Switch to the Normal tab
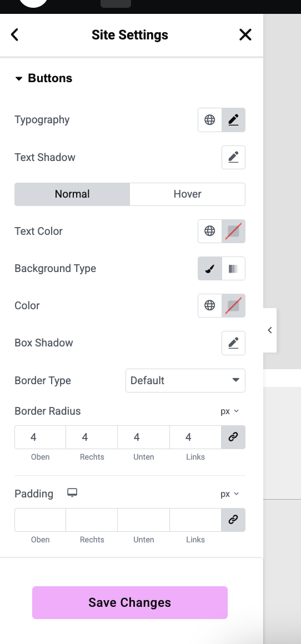 point(72,194)
